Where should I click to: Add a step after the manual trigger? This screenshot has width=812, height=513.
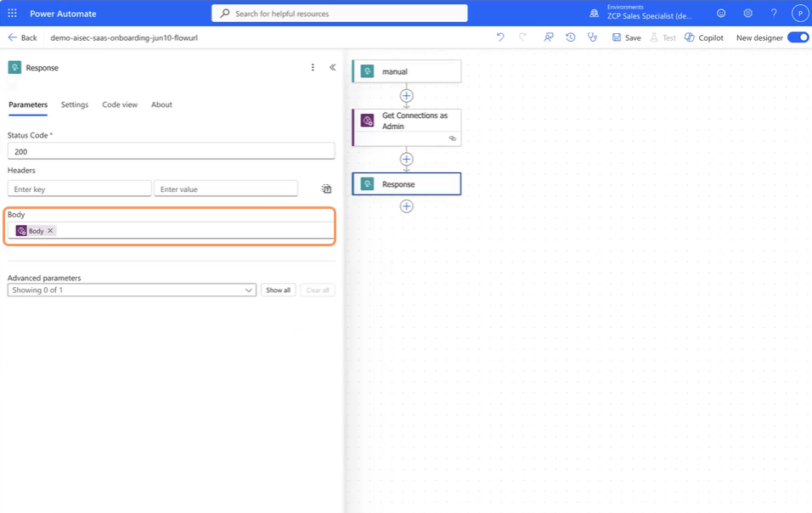pos(407,96)
